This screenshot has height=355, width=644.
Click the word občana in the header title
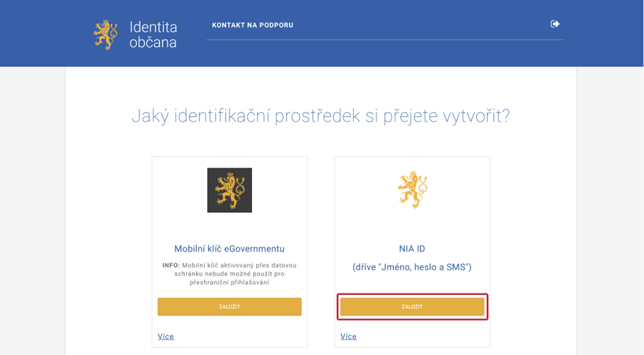(153, 42)
